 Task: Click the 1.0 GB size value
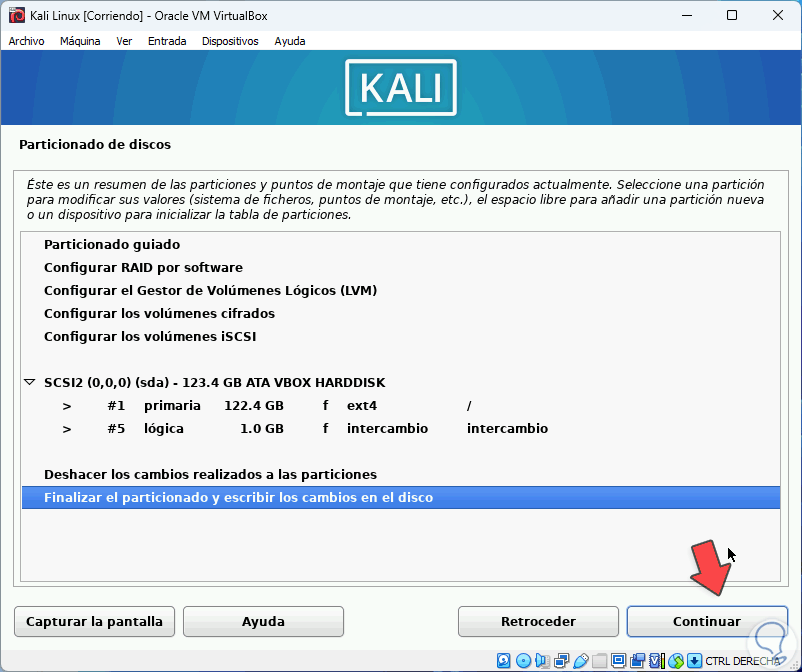click(262, 429)
